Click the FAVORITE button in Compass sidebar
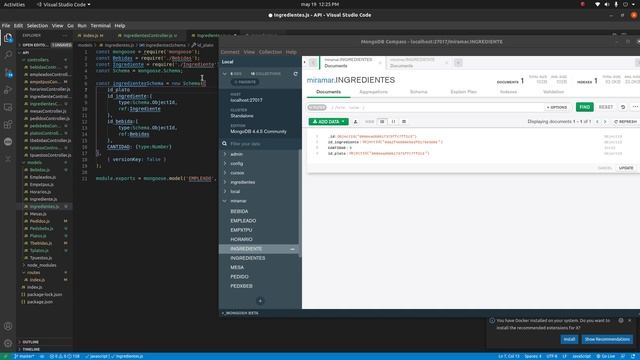Screen dimensions: 640x360 coord(245,82)
